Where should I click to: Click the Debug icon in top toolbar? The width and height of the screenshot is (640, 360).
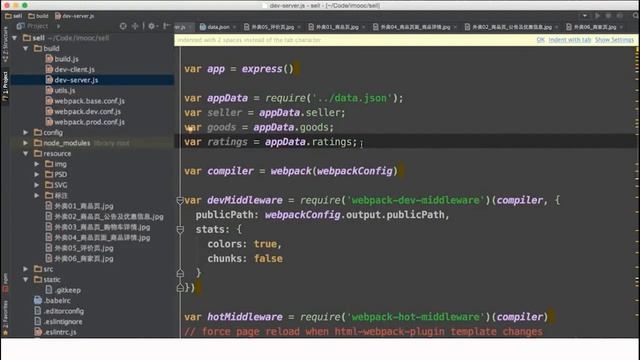coord(608,16)
